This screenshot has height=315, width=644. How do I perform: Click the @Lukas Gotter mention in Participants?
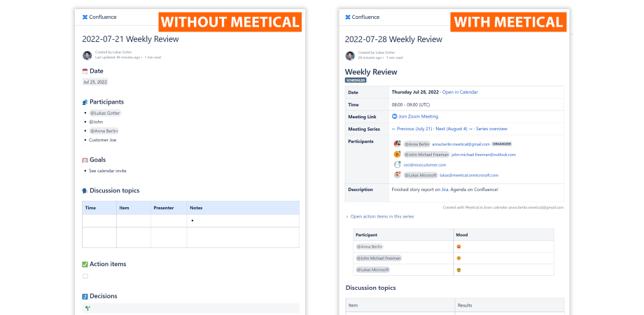pyautogui.click(x=105, y=113)
